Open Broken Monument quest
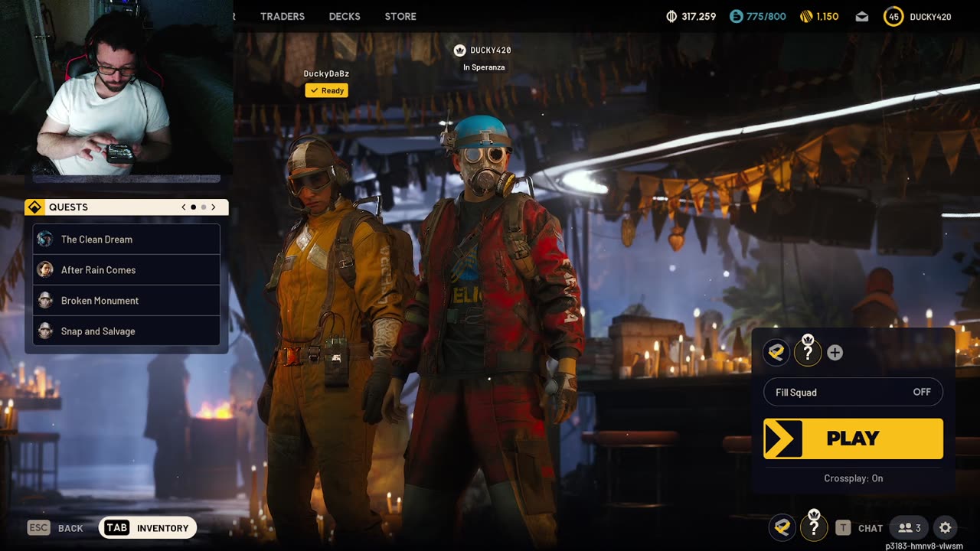 click(126, 301)
